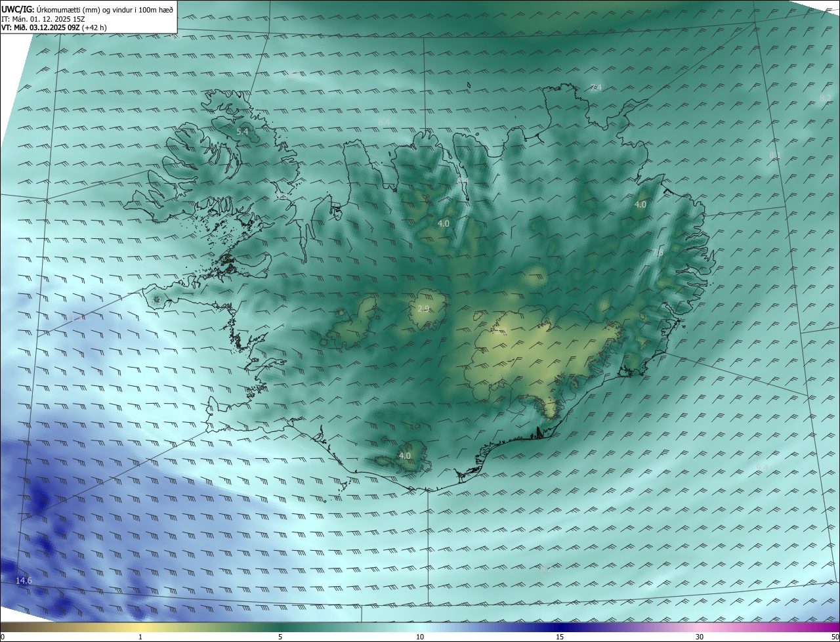840x642 pixels.
Task: Click the 'UWC/IG: Úrkomumætti (mm)' title line
Action: (x=87, y=10)
